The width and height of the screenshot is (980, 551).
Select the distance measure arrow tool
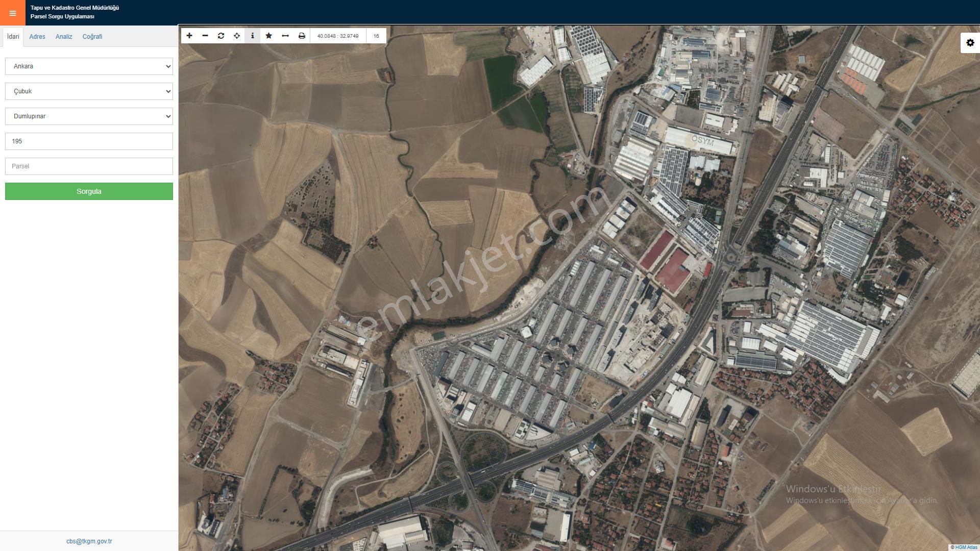(285, 36)
